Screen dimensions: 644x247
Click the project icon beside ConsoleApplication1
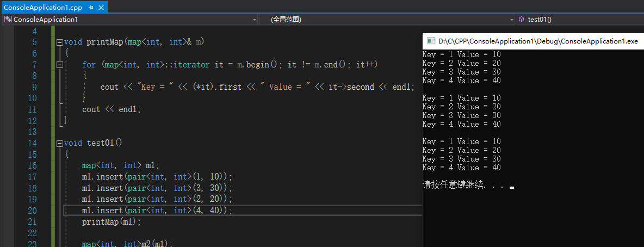tap(8, 20)
